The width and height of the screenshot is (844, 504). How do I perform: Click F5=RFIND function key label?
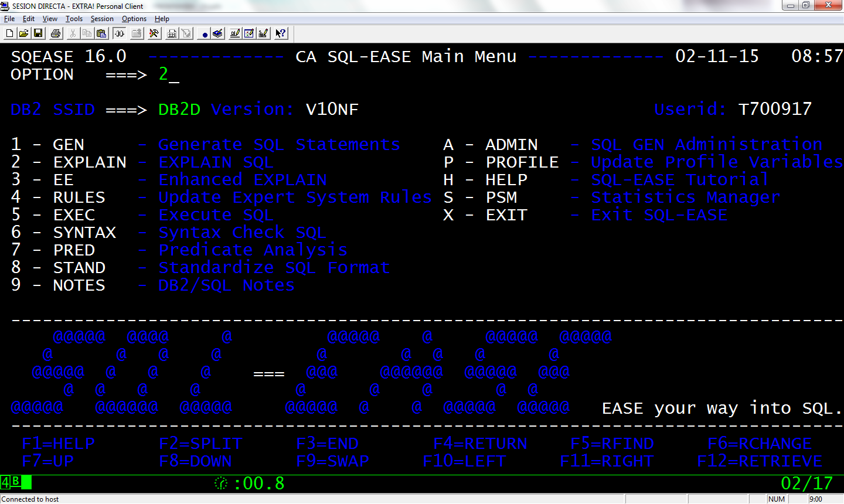[x=612, y=444]
